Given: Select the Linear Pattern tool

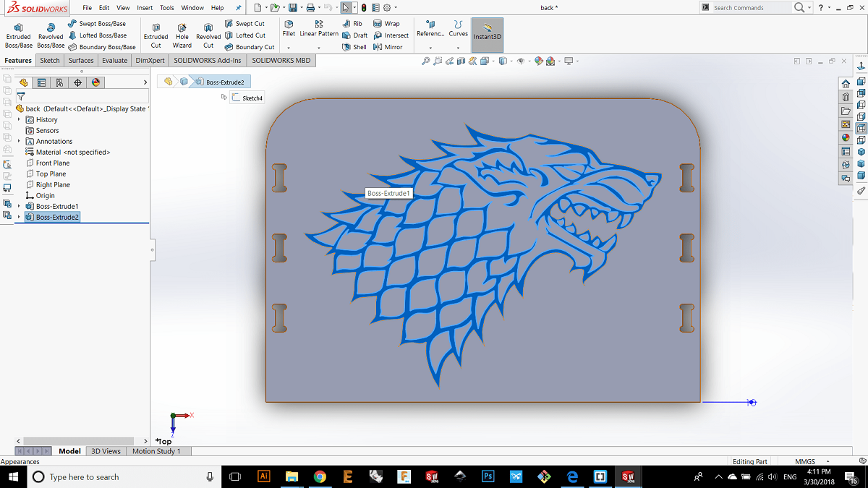Looking at the screenshot, I should pos(319,27).
